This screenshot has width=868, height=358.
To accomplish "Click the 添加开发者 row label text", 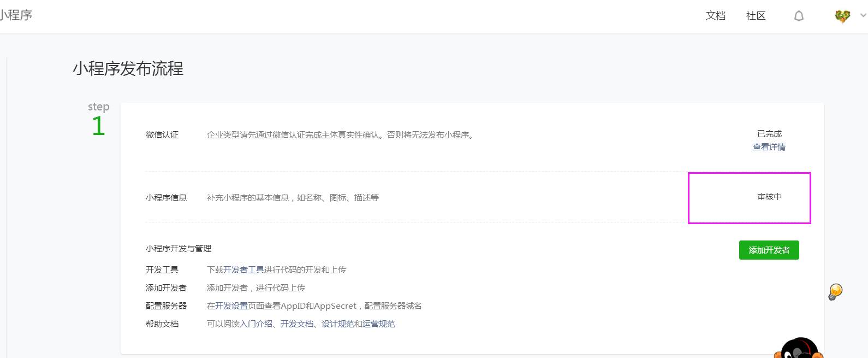I will point(166,288).
